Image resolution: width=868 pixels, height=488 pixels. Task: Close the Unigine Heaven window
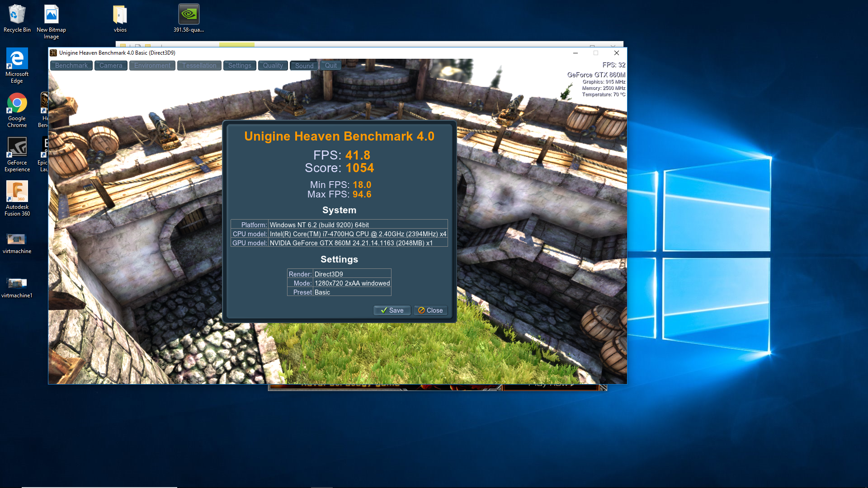[x=616, y=53]
